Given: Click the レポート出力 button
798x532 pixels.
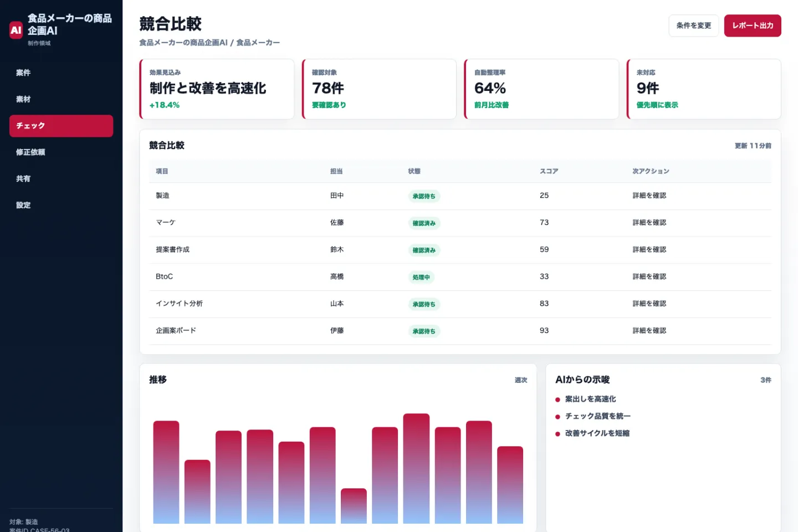Looking at the screenshot, I should [753, 25].
